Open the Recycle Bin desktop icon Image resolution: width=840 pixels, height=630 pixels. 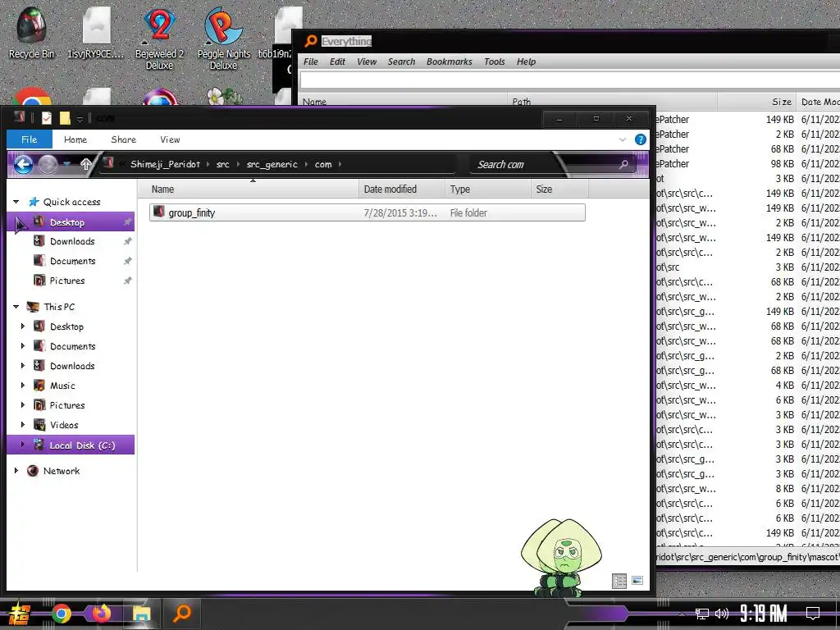pos(31,32)
